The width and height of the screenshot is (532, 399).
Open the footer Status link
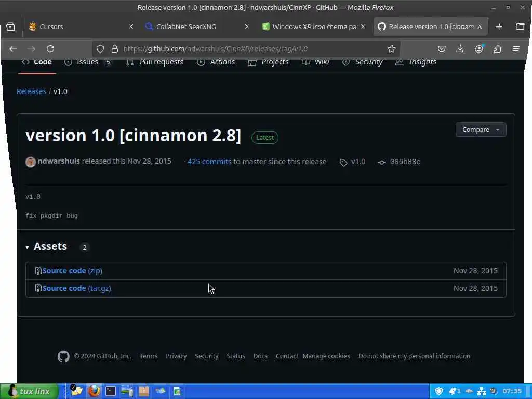tap(235, 356)
